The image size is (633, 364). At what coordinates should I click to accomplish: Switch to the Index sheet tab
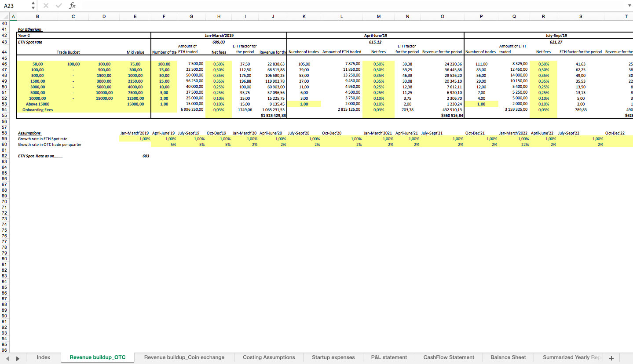click(44, 357)
